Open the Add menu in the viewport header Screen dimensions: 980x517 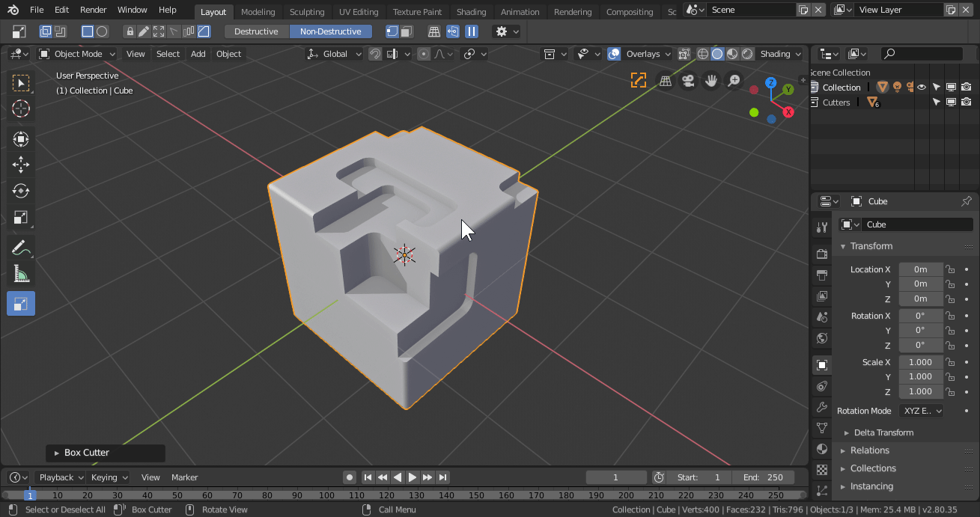click(198, 54)
